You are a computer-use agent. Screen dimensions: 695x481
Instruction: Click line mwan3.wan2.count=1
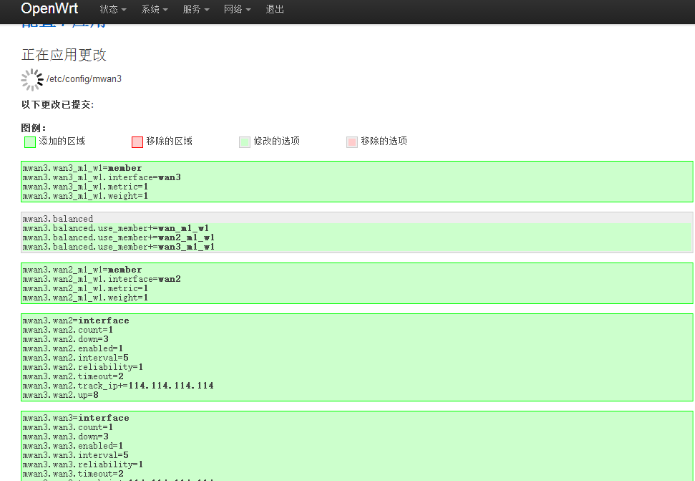pyautogui.click(x=68, y=330)
